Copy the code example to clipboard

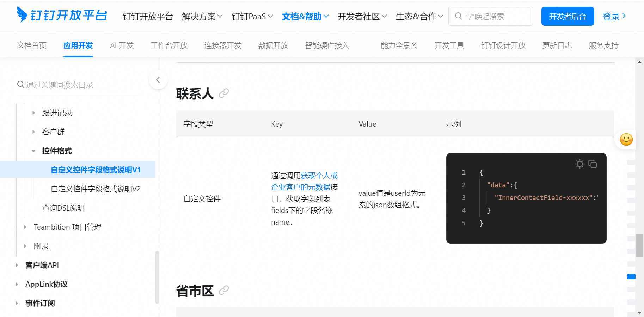(593, 164)
